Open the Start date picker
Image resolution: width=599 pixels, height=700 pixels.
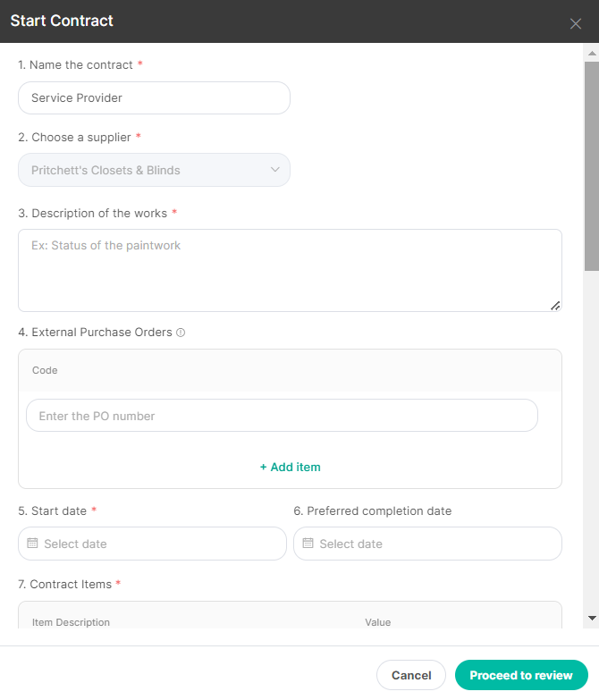(x=152, y=544)
